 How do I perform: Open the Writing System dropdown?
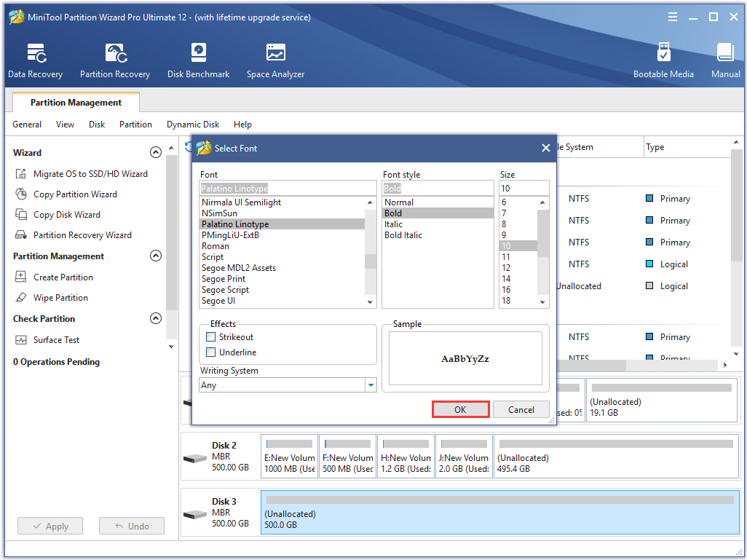371,384
